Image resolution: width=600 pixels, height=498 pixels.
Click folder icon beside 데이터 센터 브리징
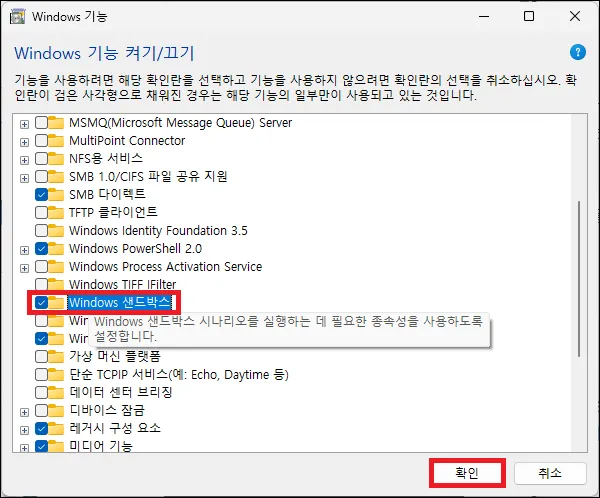[56, 392]
